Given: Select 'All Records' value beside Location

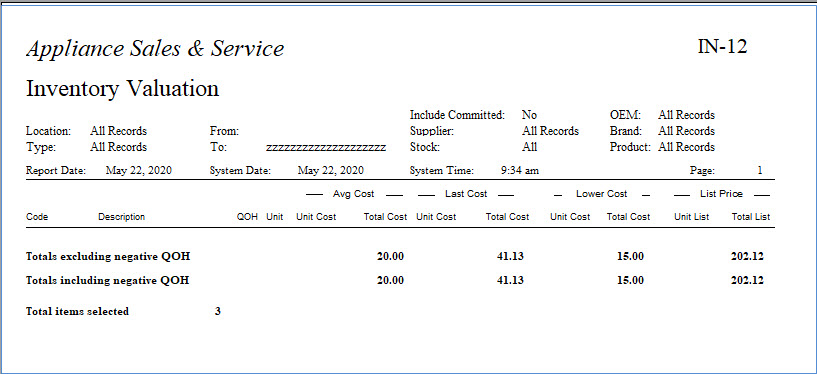Looking at the screenshot, I should pyautogui.click(x=118, y=131).
